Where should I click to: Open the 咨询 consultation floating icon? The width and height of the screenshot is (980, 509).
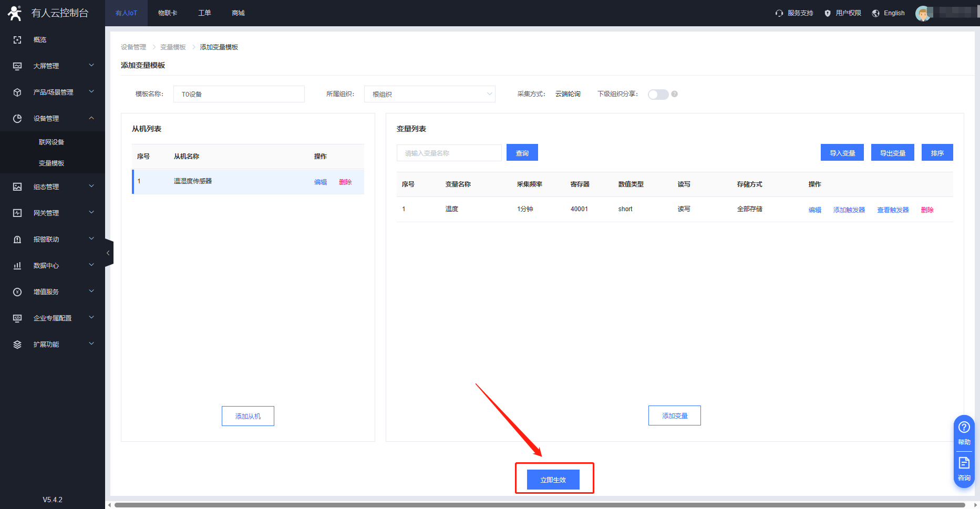click(x=964, y=468)
